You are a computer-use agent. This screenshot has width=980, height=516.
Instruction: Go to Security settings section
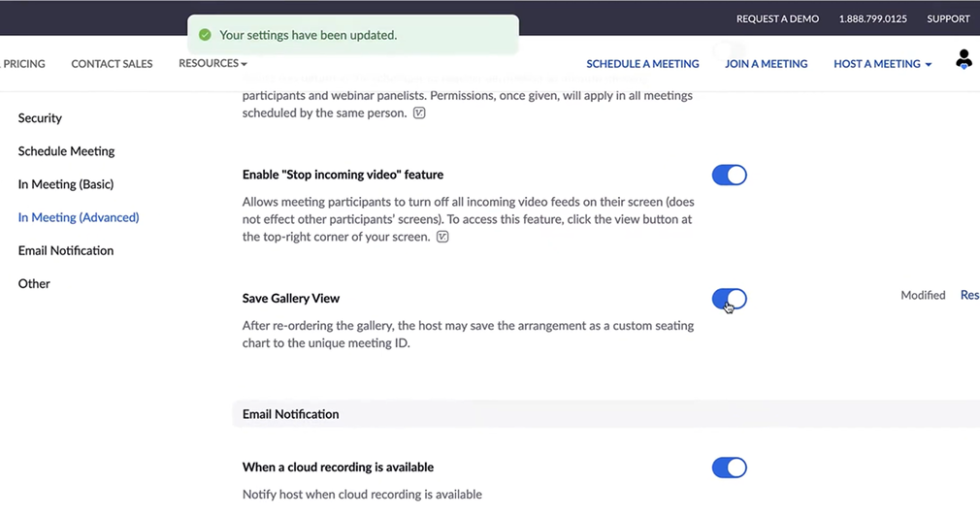pyautogui.click(x=40, y=118)
